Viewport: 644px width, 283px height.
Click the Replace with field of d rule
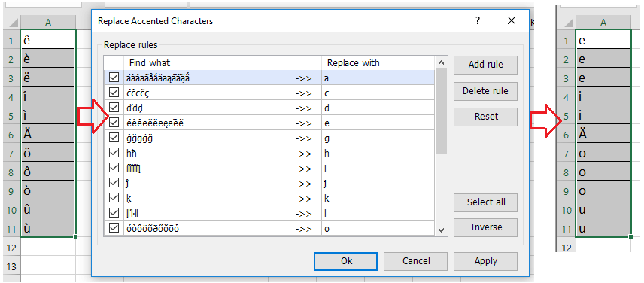pos(378,108)
